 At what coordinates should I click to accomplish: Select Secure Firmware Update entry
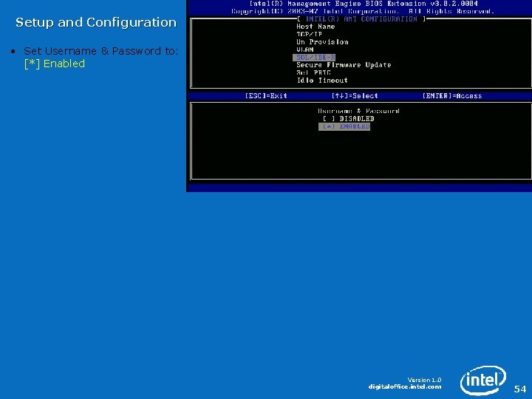[x=344, y=65]
